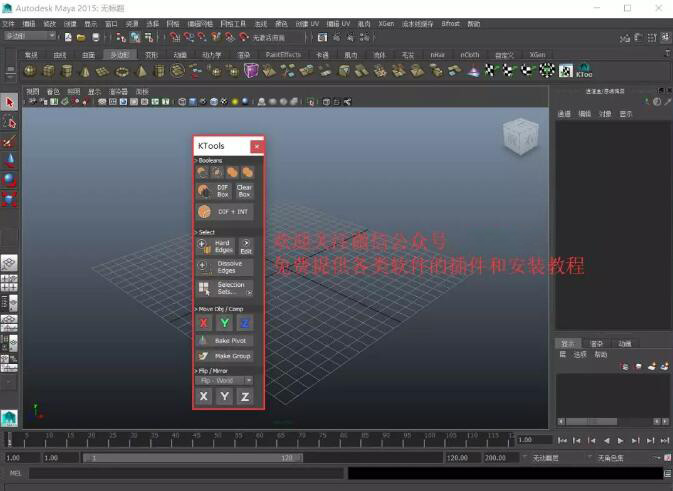This screenshot has height=491, width=673.
Task: Switch to four-view panel layout
Action: point(9,283)
